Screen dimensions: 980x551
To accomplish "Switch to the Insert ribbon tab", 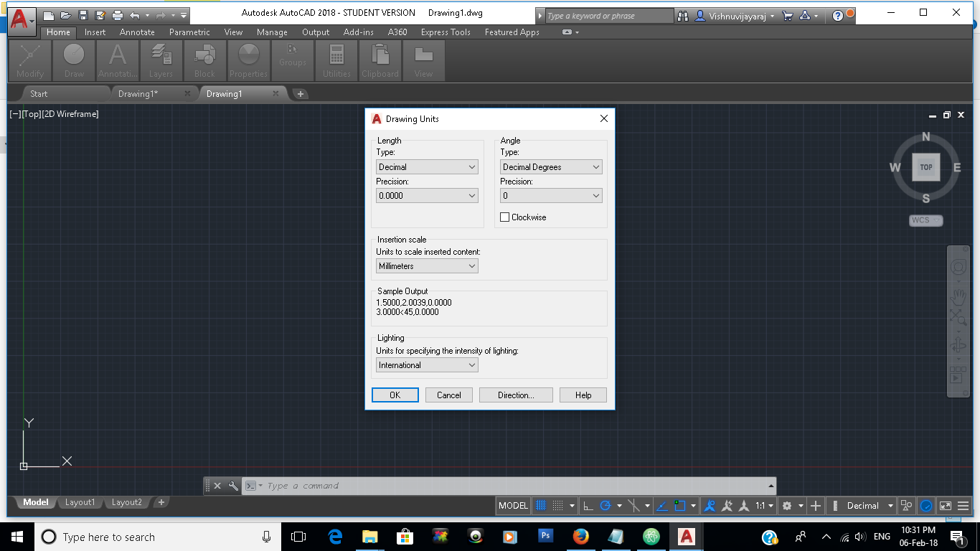I will coord(95,32).
